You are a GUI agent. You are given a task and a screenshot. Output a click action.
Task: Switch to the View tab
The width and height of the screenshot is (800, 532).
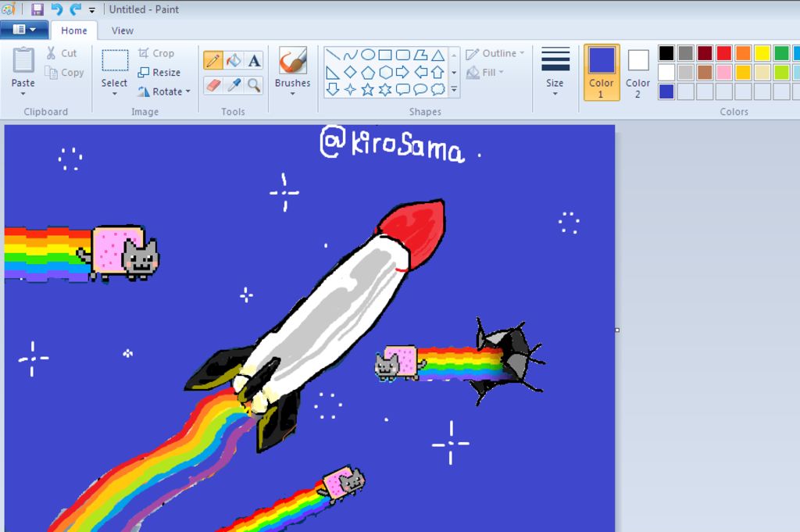123,30
